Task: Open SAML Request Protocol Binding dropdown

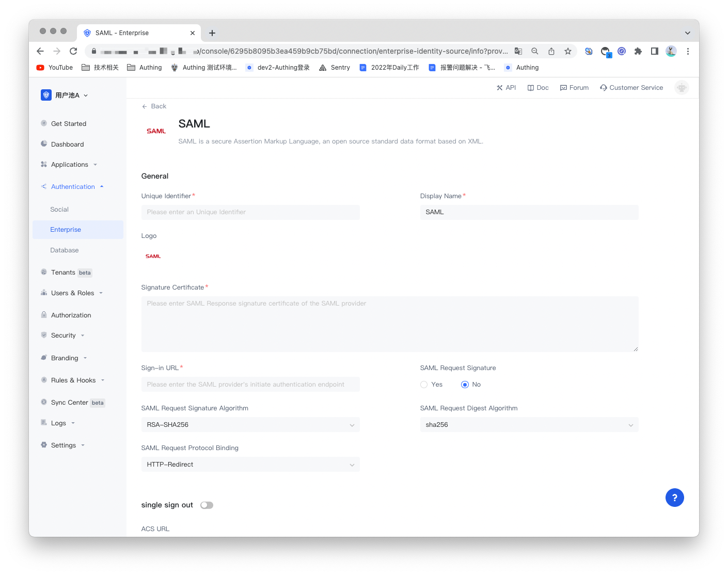Action: [250, 465]
